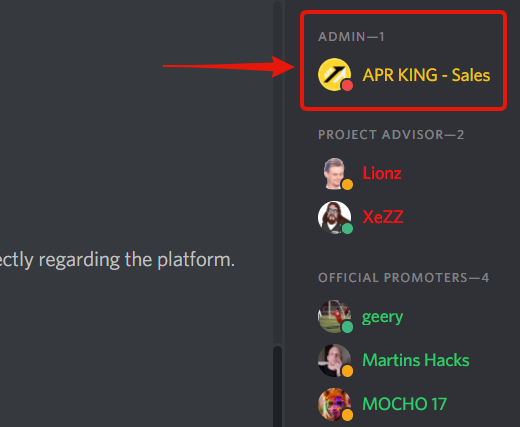Click the chat scrollbar thumb
The image size is (520, 427).
277,387
